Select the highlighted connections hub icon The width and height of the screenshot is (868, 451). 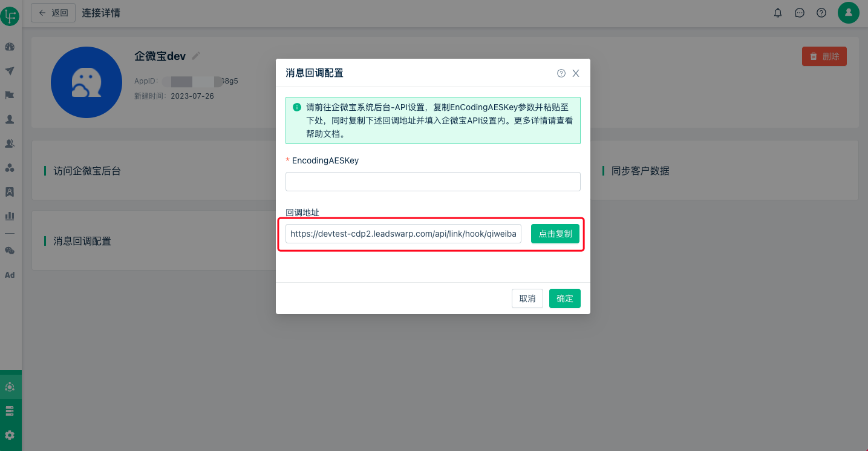coord(10,386)
